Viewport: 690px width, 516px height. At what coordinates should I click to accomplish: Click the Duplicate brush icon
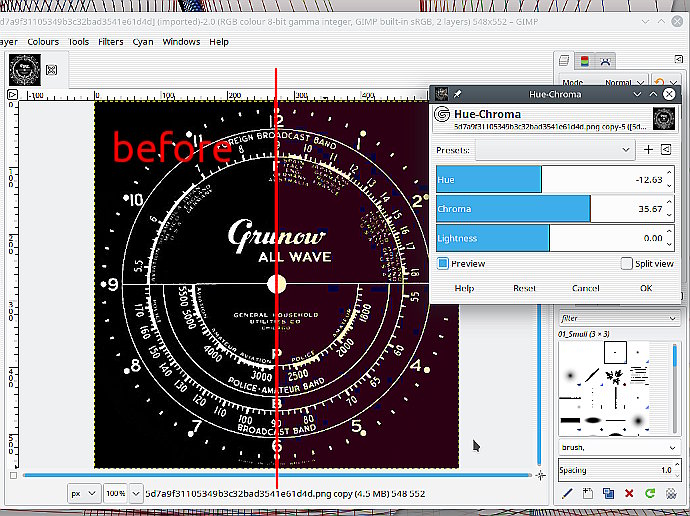pyautogui.click(x=608, y=494)
